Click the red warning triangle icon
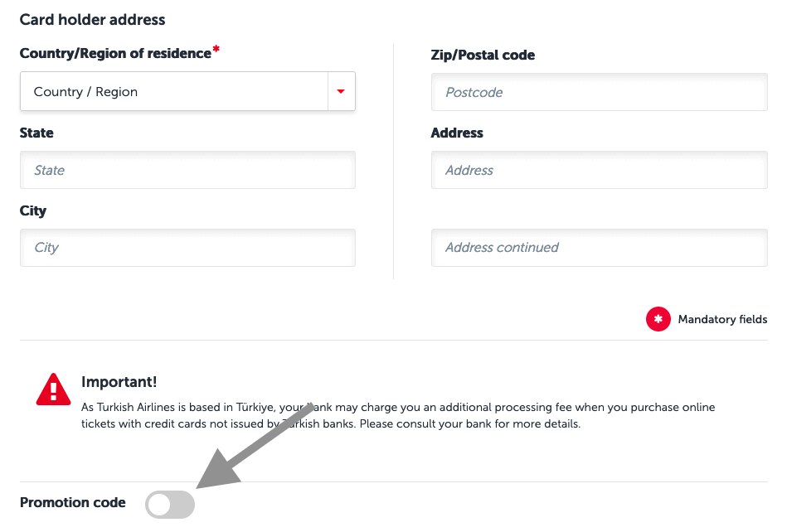The width and height of the screenshot is (787, 532). point(54,389)
